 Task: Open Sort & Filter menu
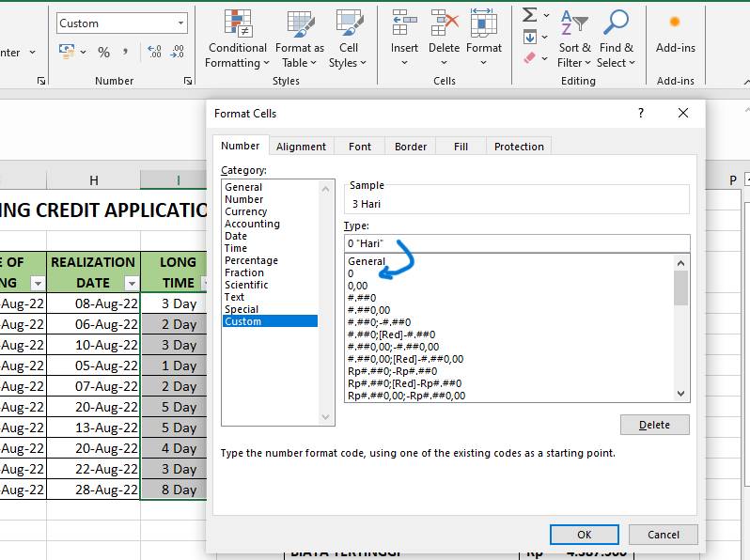coord(574,39)
